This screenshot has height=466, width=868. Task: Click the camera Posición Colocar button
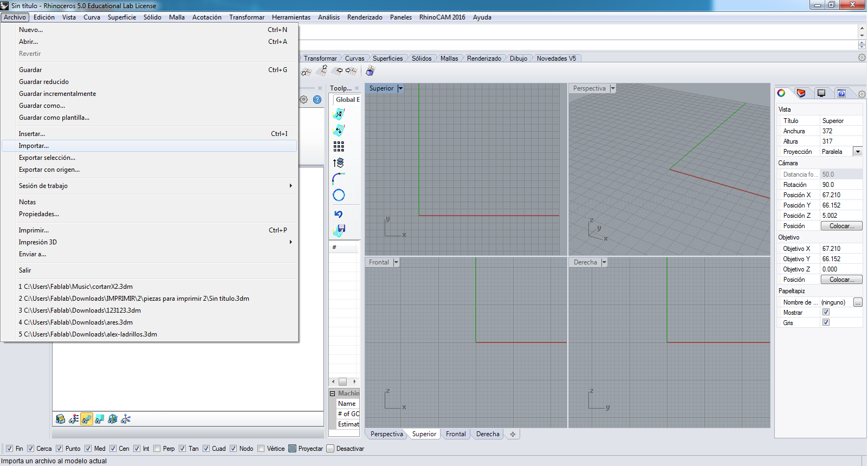pos(841,226)
